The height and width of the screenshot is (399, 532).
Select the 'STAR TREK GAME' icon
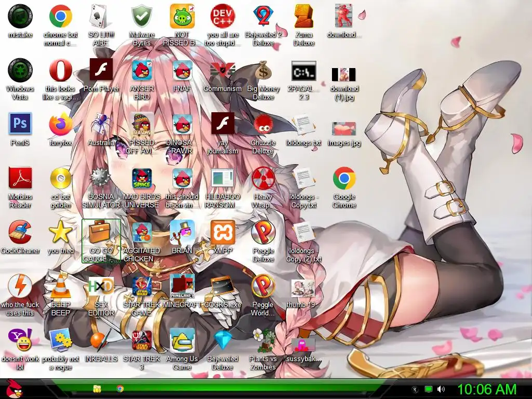(x=141, y=286)
